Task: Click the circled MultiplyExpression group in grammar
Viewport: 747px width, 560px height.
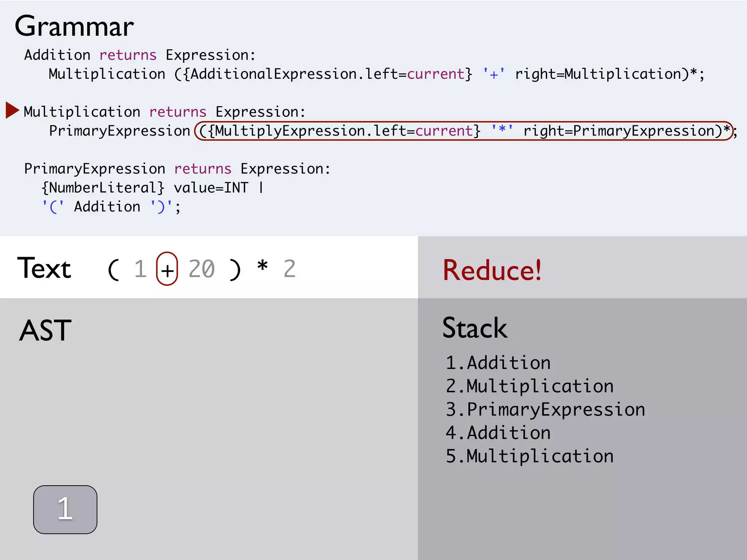Action: (464, 131)
